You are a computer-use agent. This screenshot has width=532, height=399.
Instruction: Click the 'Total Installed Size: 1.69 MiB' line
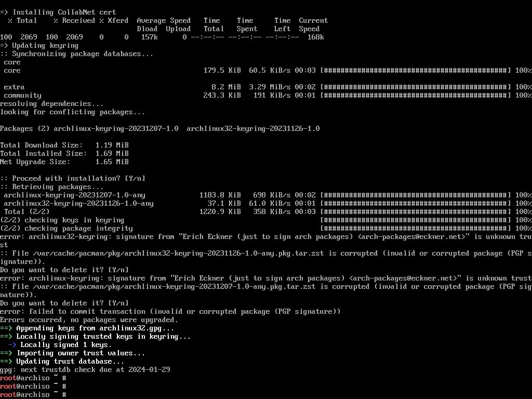[x=64, y=154]
